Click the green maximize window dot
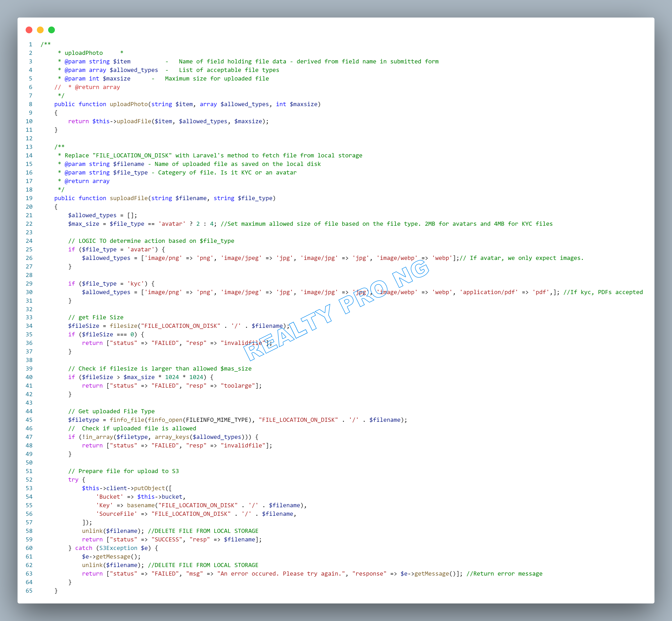This screenshot has height=621, width=672. [52, 30]
